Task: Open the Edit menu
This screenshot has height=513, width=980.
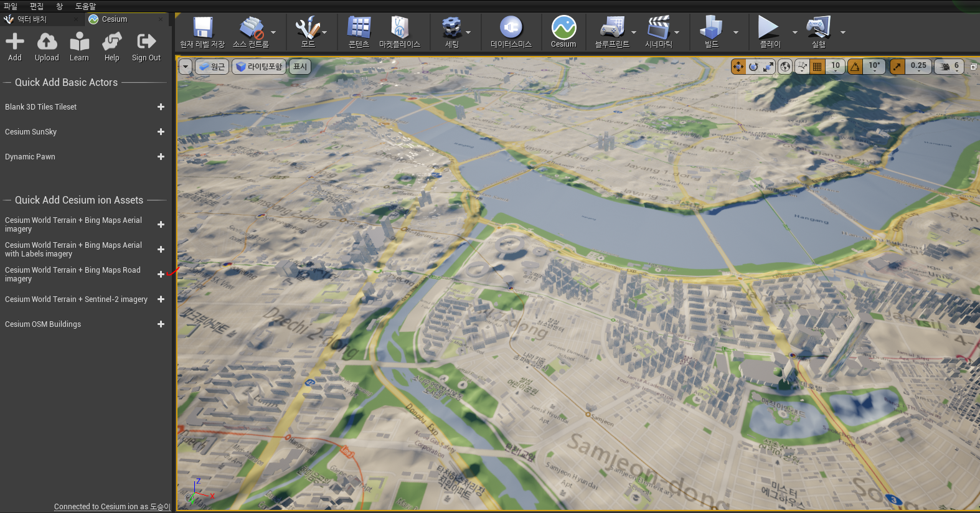Action: click(37, 6)
